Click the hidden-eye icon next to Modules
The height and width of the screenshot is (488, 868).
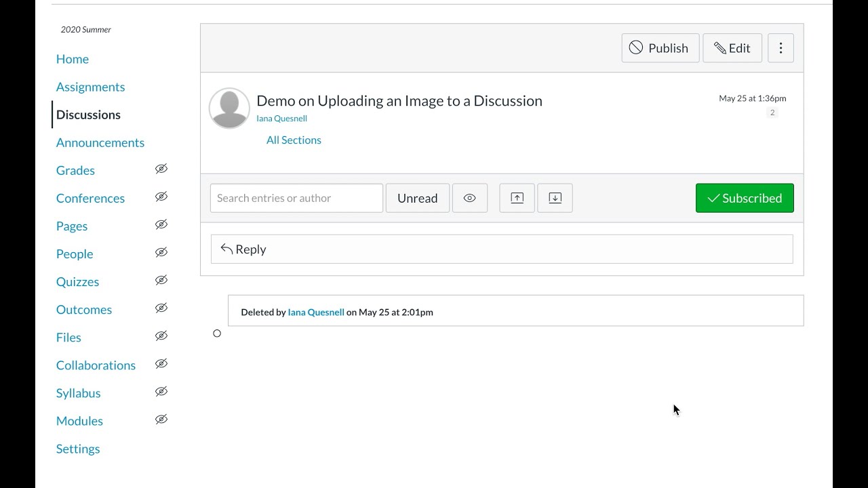click(x=161, y=420)
